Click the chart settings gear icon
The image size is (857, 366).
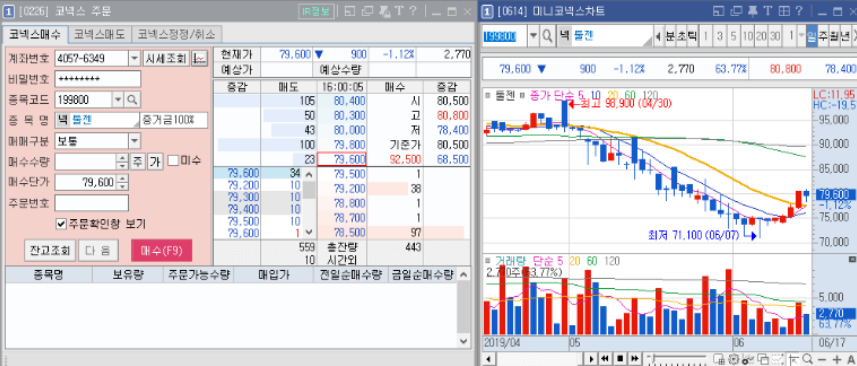[x=733, y=358]
